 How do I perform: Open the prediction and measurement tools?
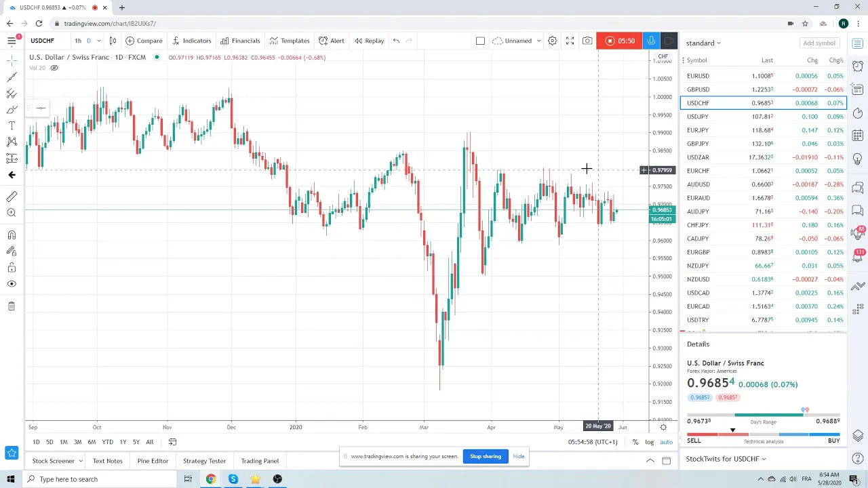[12, 158]
